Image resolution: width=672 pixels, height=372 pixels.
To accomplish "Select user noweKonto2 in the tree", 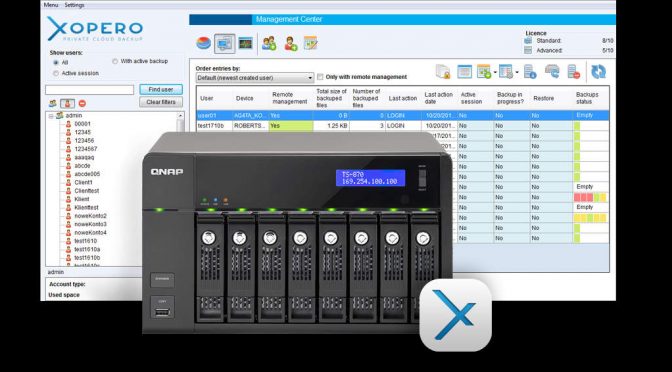I will pyautogui.click(x=90, y=216).
